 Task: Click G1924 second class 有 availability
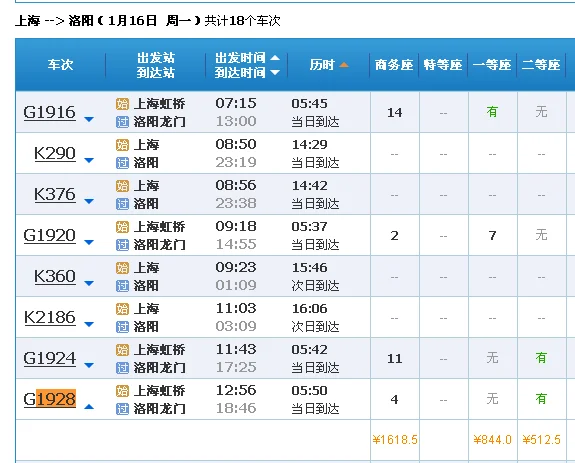point(541,358)
